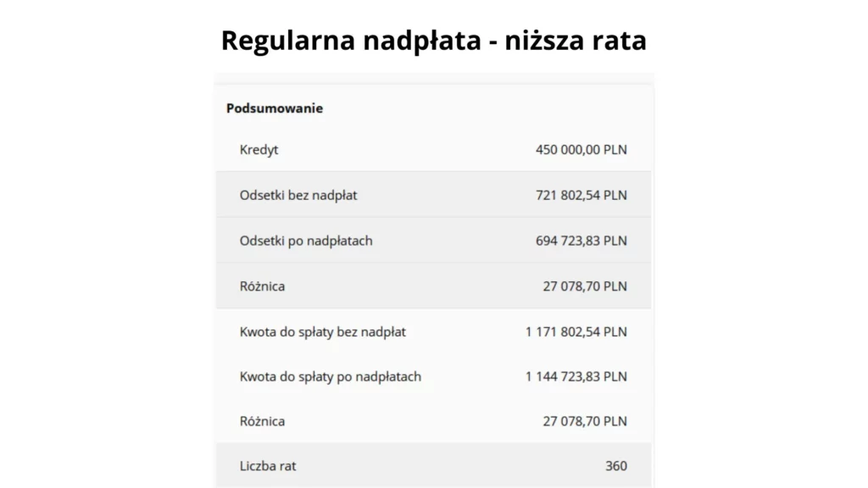Screen dimensions: 868x488
Task: Click the second Różnica label under totals
Action: tap(263, 422)
